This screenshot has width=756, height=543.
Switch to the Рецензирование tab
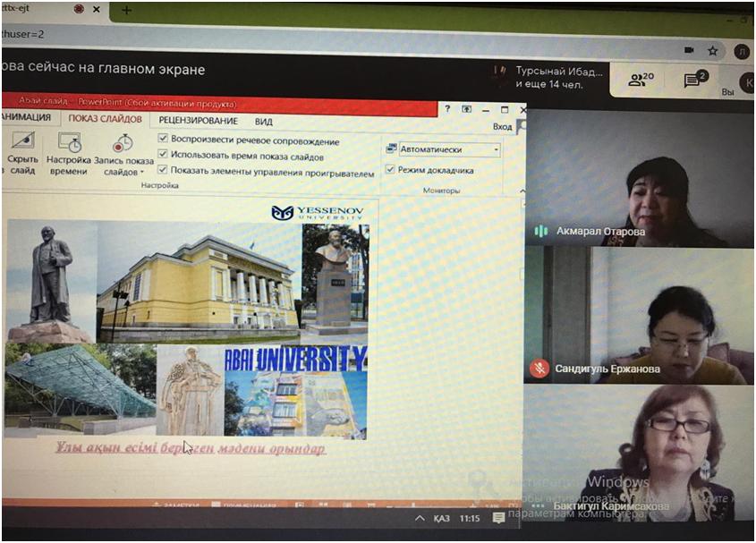[x=199, y=120]
